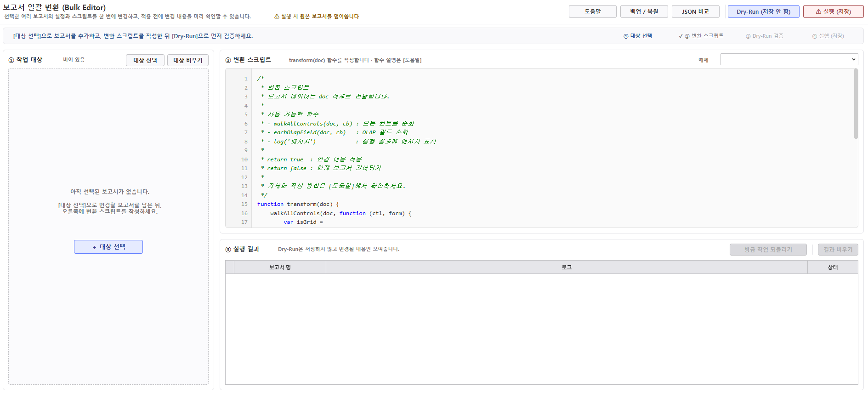Click the comment line 보고서 데이터는 doc 객체로
Screen dimensions: 868x393
click(x=325, y=97)
